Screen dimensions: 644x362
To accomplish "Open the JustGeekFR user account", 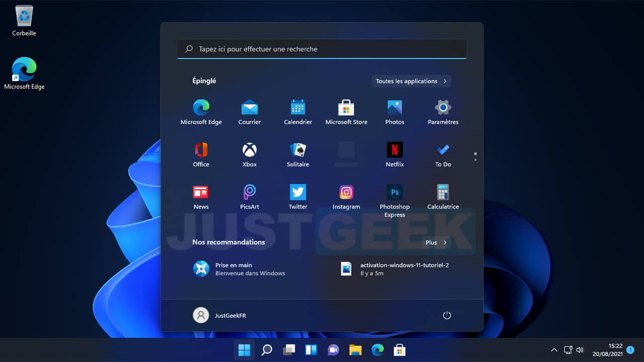I will tap(220, 315).
